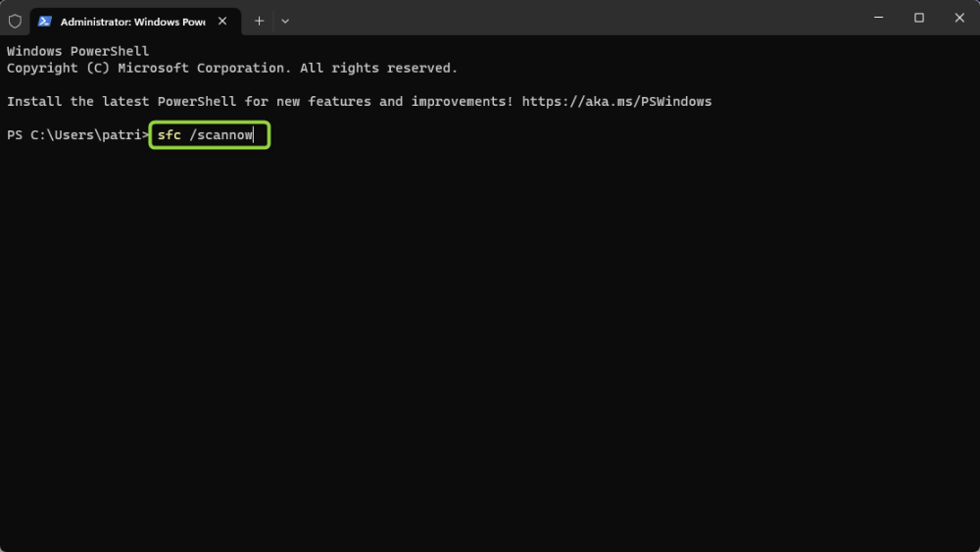Viewport: 980px width, 552px height.
Task: Select the Administrator: Windows PowerShell tab title
Action: [132, 21]
